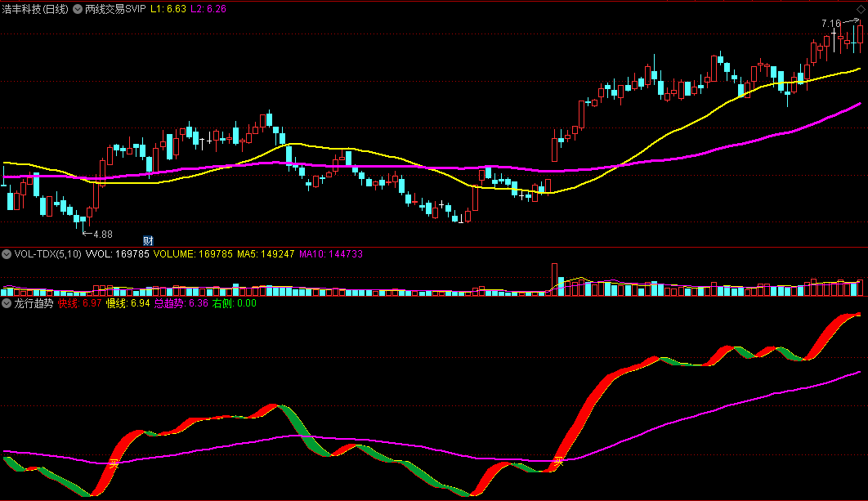Select the 浩丰科技(日线) stock title
868x501 pixels.
[x=36, y=9]
